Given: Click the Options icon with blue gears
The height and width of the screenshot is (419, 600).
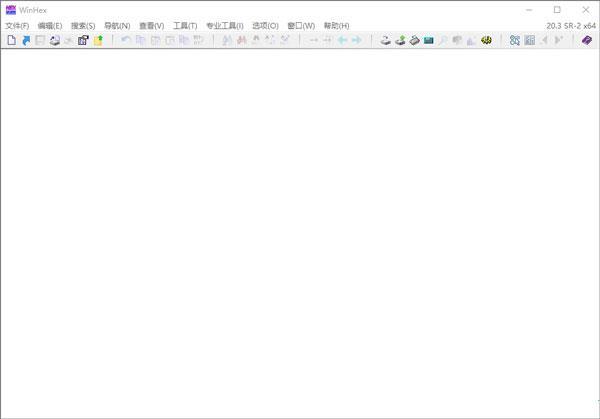Looking at the screenshot, I should pyautogui.click(x=515, y=41).
